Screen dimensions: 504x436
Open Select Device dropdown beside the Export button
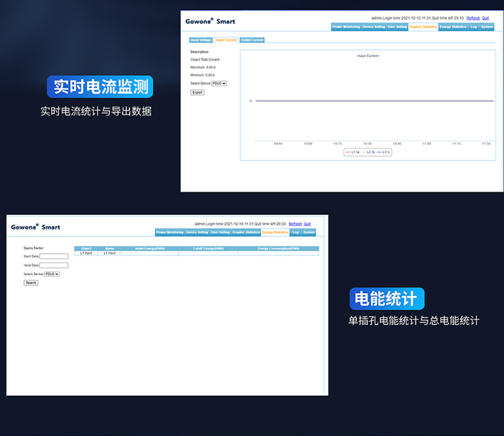pyautogui.click(x=219, y=84)
